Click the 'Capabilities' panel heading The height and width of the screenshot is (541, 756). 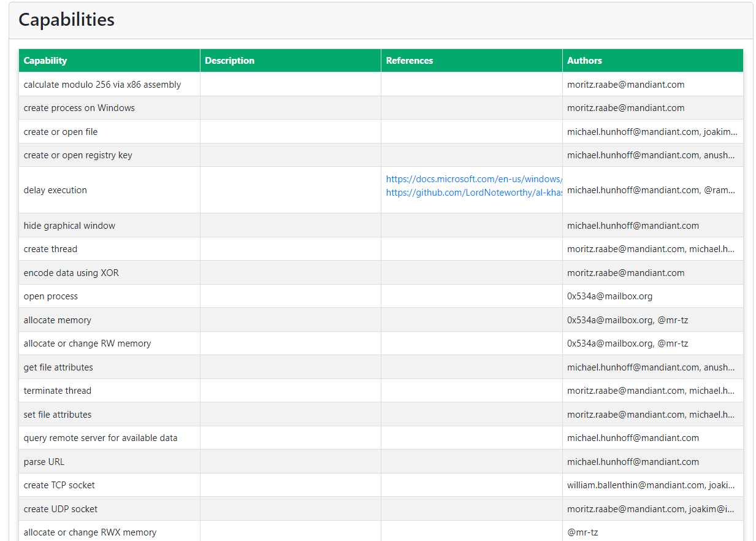66,20
